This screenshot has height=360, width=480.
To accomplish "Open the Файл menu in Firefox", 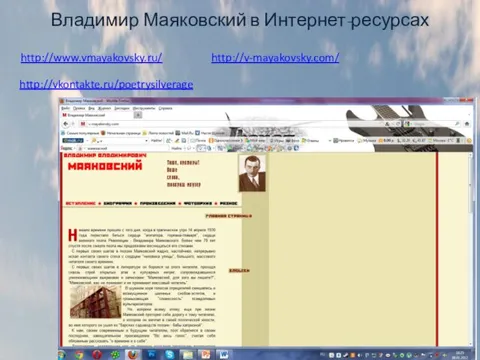I will click(x=65, y=108).
